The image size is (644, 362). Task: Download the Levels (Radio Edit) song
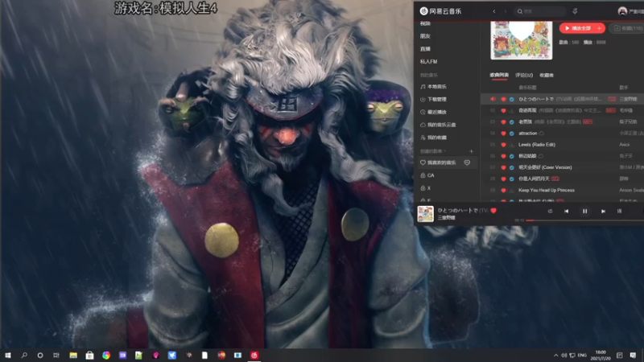click(512, 145)
